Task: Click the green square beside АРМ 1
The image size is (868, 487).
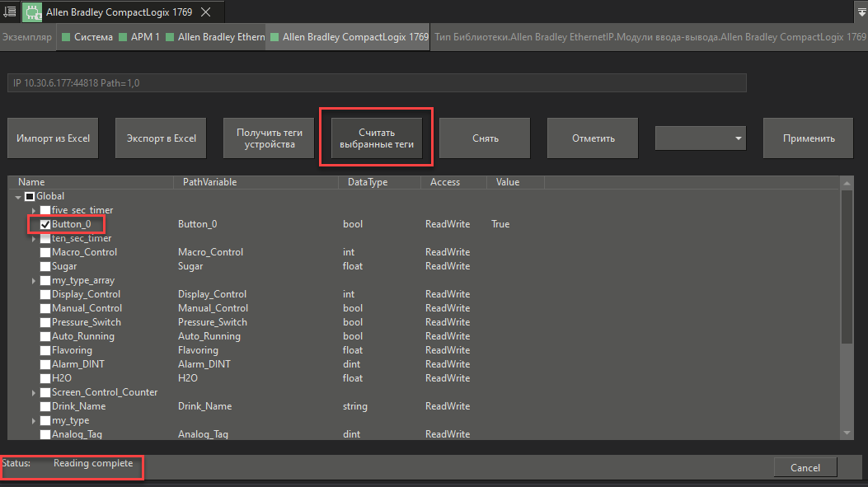Action: tap(123, 38)
